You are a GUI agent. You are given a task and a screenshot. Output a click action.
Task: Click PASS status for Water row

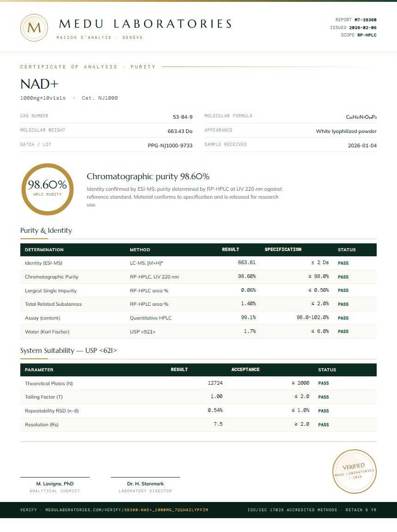click(x=343, y=332)
